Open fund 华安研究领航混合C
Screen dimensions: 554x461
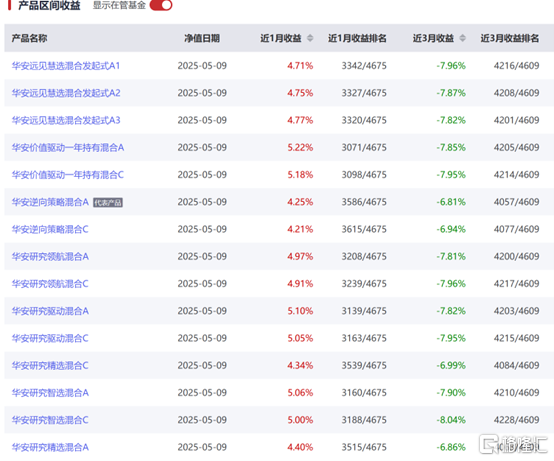coord(50,284)
